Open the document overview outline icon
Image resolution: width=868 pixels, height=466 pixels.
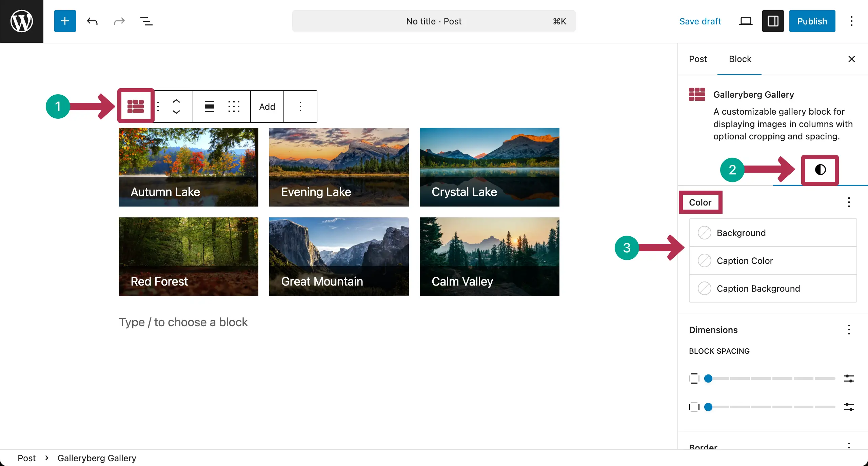pyautogui.click(x=146, y=21)
